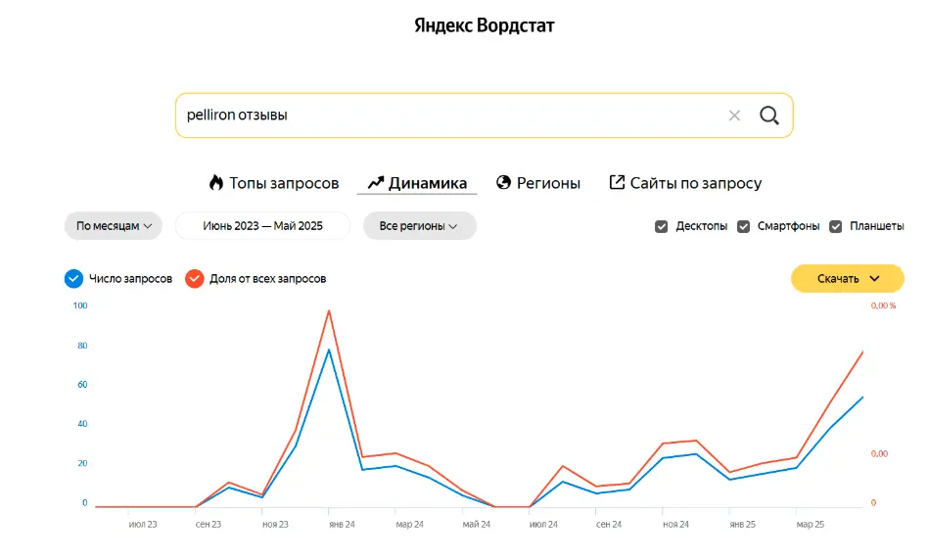Image resolution: width=928 pixels, height=560 pixels.
Task: Click the янв 24 label on chart axis
Action: (x=342, y=524)
